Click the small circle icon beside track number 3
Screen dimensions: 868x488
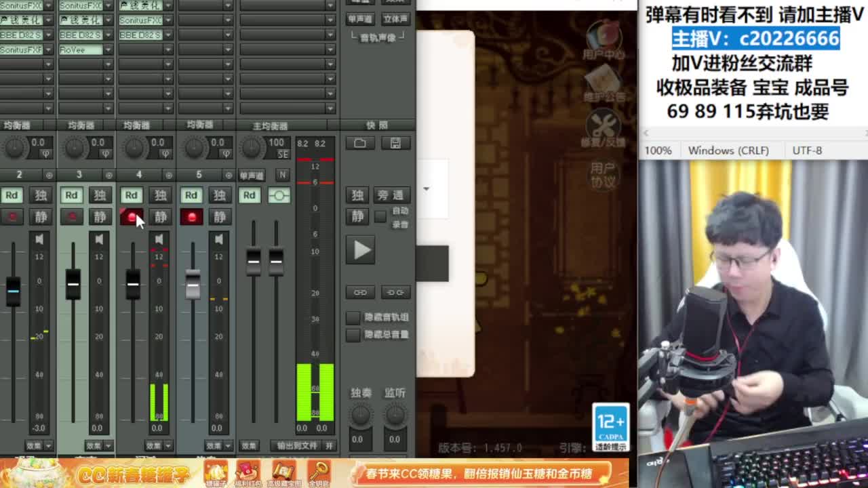108,175
